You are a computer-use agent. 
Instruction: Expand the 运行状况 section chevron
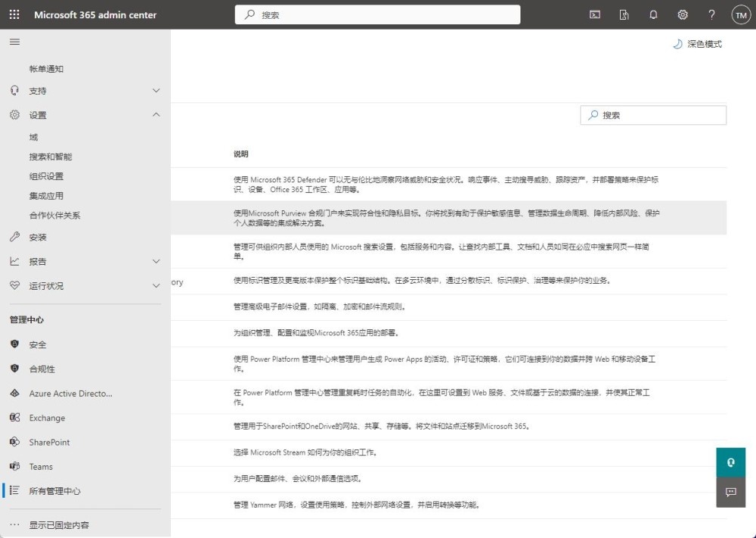(x=156, y=285)
